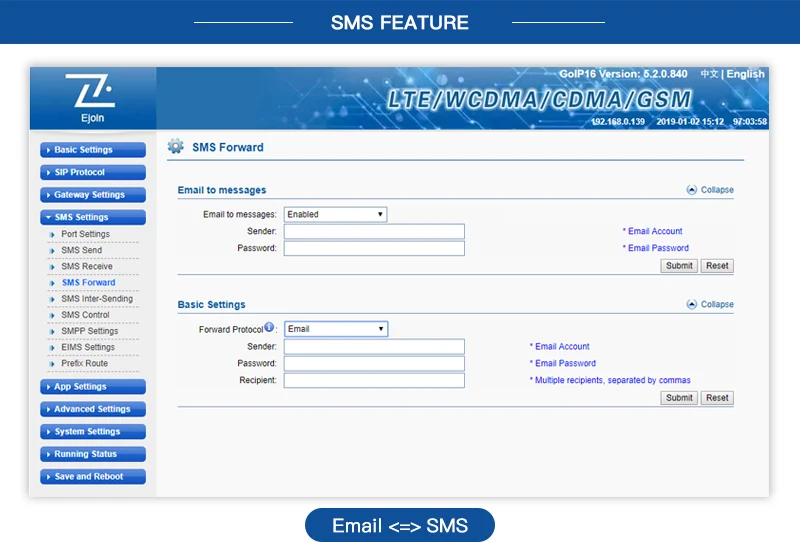Submit the Email to messages form
This screenshot has width=800, height=542.
tap(678, 266)
